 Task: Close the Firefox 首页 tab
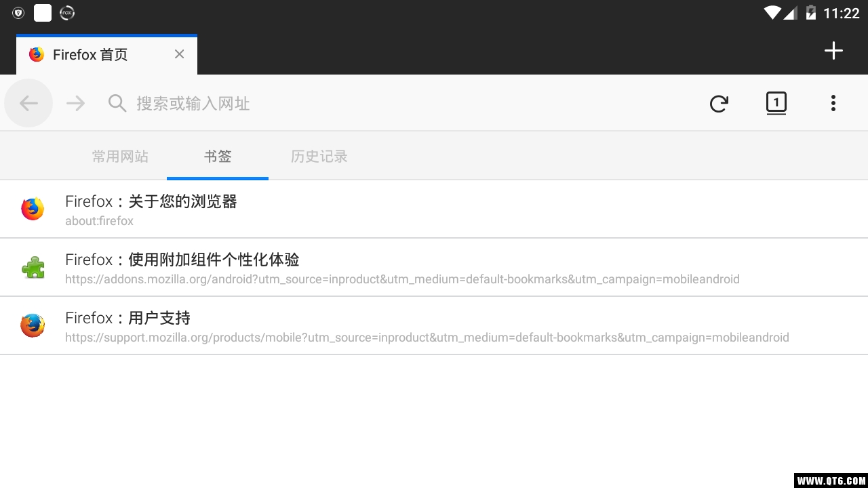click(x=179, y=54)
